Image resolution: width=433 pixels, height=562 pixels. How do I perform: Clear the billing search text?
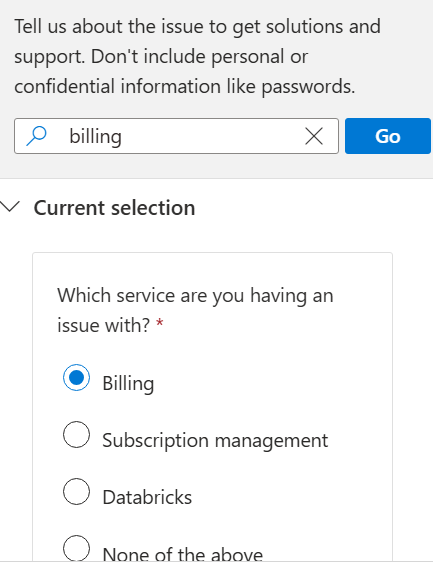pyautogui.click(x=314, y=136)
